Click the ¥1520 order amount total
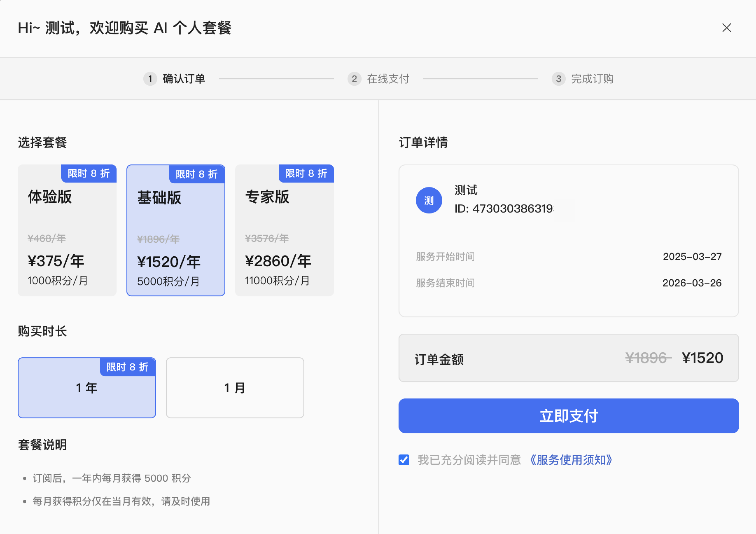This screenshot has height=534, width=756. 702,358
